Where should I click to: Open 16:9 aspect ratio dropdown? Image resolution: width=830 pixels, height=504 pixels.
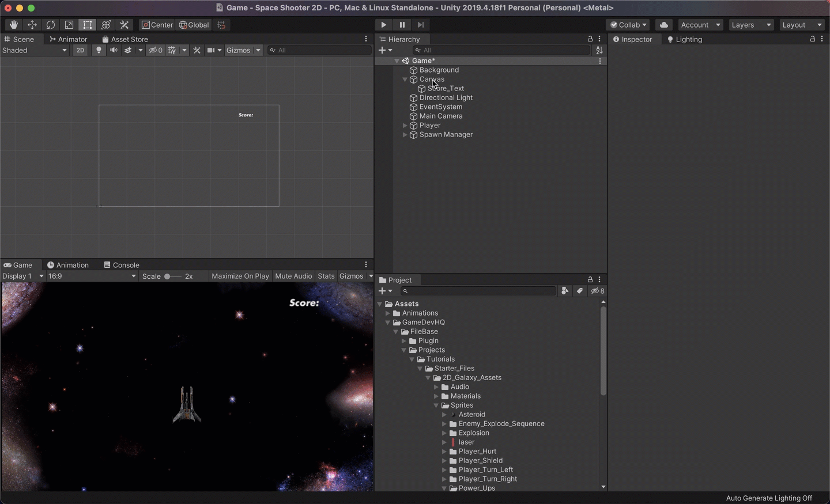tap(92, 276)
